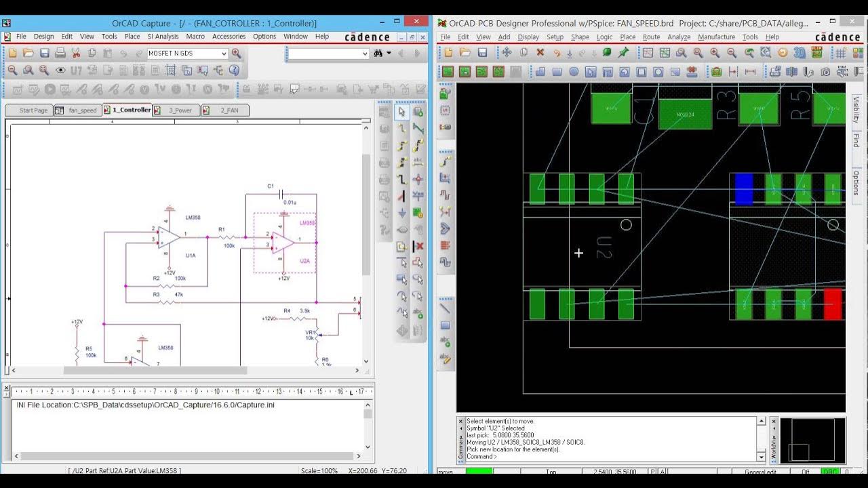Click Save icon in OrCAD Capture toolbar
Image resolution: width=868 pixels, height=488 pixels.
44,53
